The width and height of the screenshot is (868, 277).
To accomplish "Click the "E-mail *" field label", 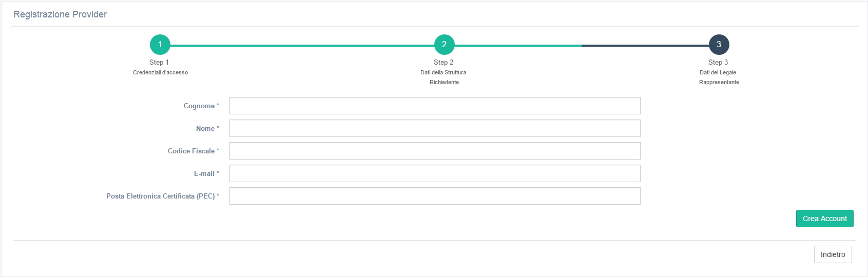I will pos(206,173).
